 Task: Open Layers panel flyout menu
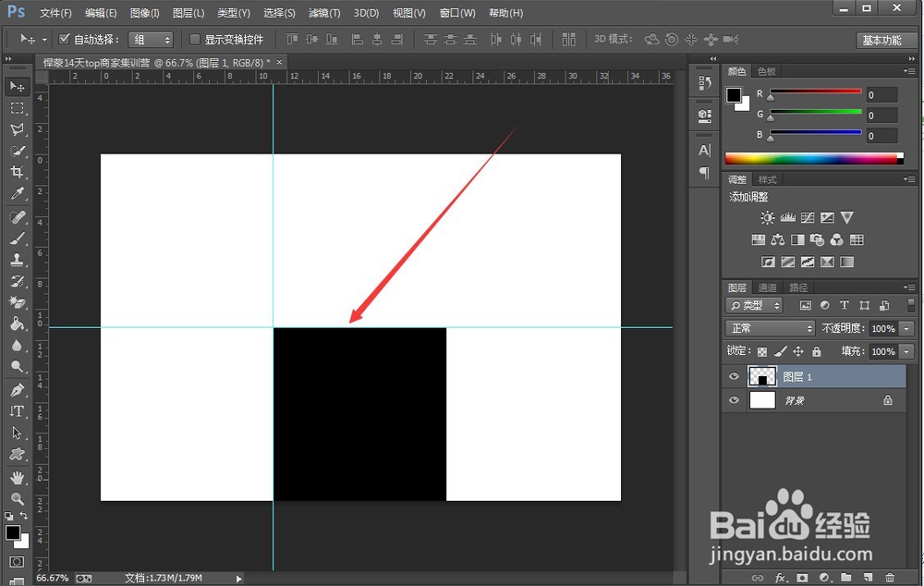tap(908, 287)
